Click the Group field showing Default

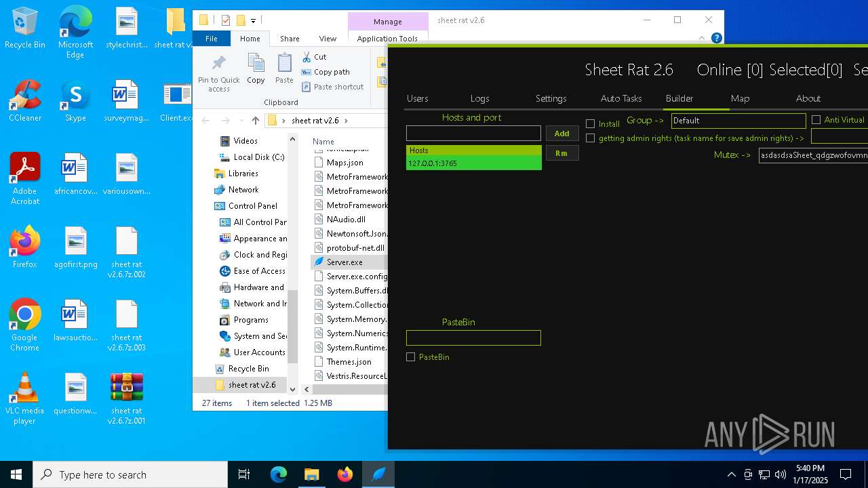click(738, 121)
